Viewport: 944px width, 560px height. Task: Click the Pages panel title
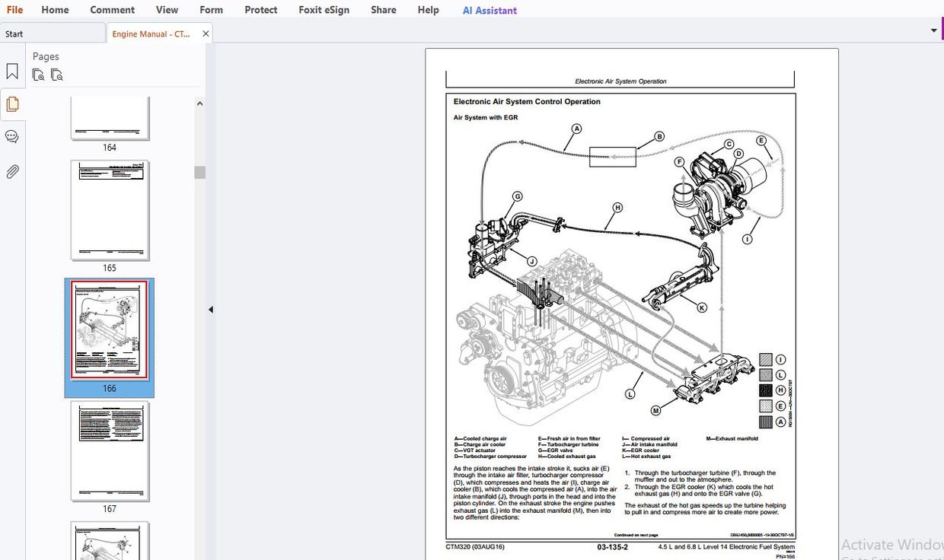(x=46, y=56)
